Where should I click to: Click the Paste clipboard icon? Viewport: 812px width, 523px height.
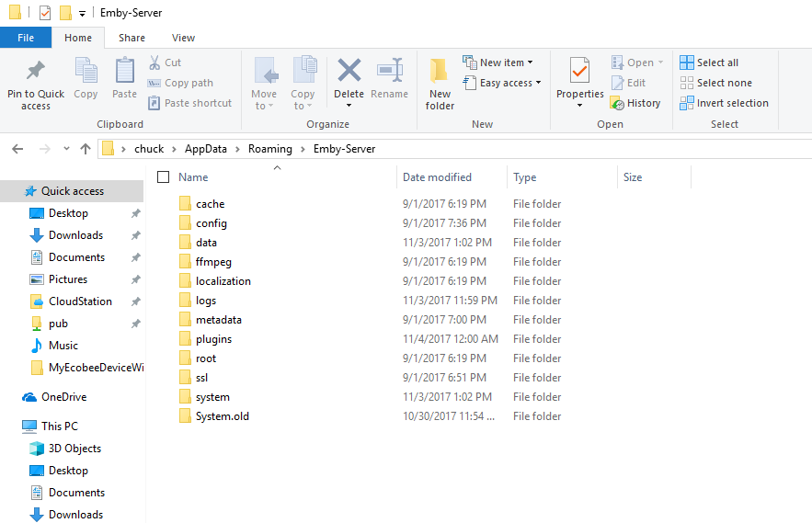pyautogui.click(x=125, y=71)
